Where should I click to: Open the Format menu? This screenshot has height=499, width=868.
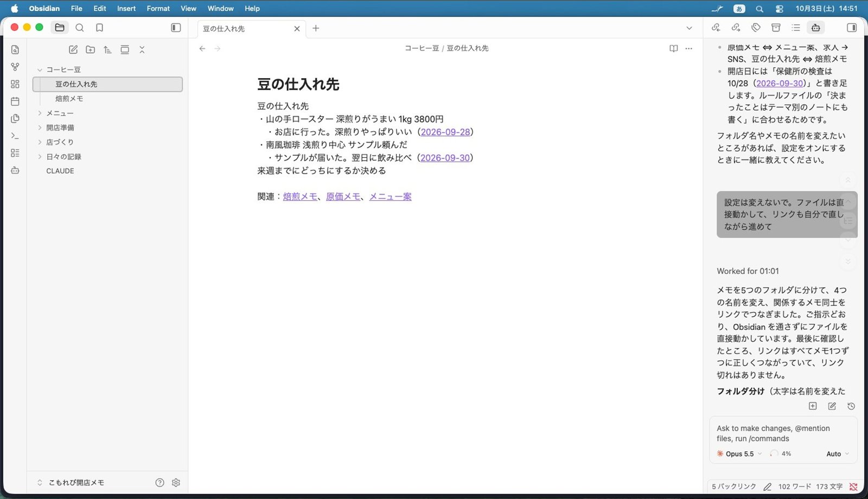tap(158, 8)
